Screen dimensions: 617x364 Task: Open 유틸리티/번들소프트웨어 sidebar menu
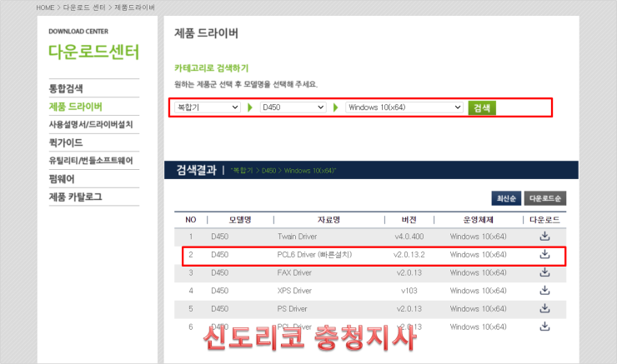(x=91, y=161)
